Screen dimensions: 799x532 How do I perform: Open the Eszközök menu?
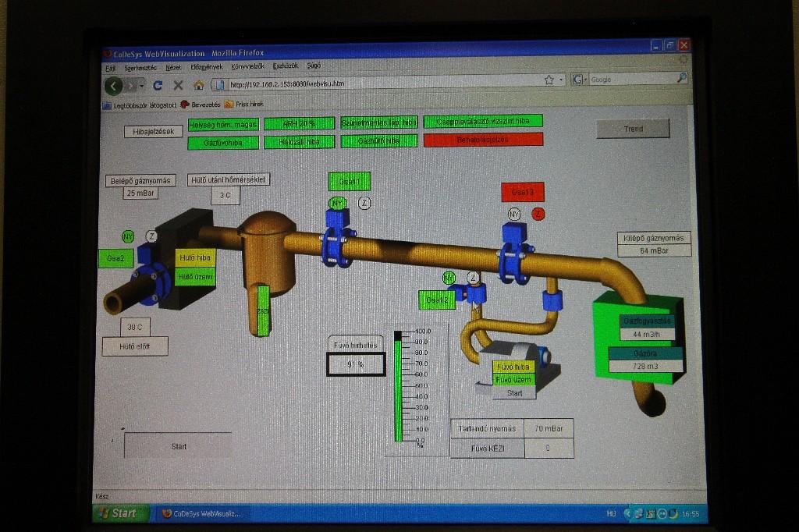284,67
